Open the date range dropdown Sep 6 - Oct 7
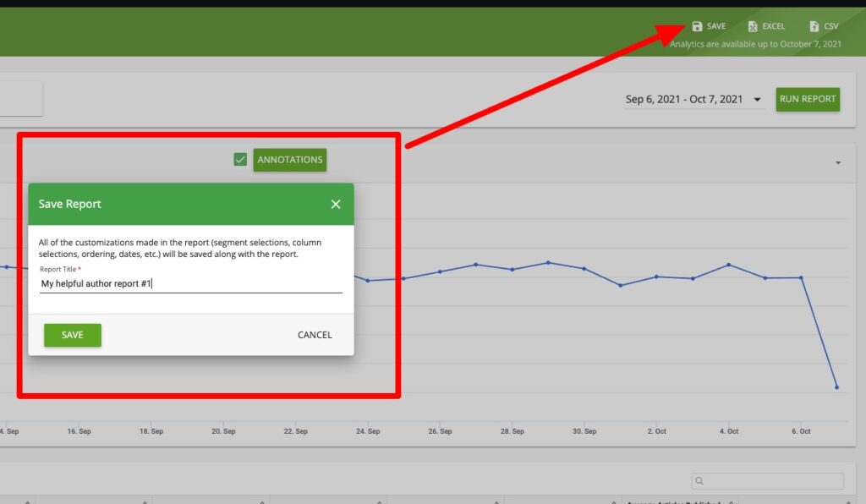The image size is (866, 504). pos(693,100)
